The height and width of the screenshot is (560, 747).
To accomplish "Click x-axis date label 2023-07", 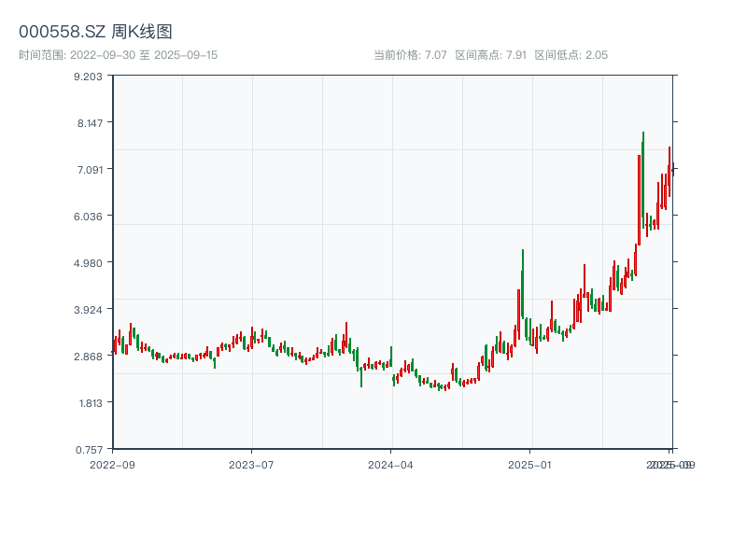I will coord(251,465).
